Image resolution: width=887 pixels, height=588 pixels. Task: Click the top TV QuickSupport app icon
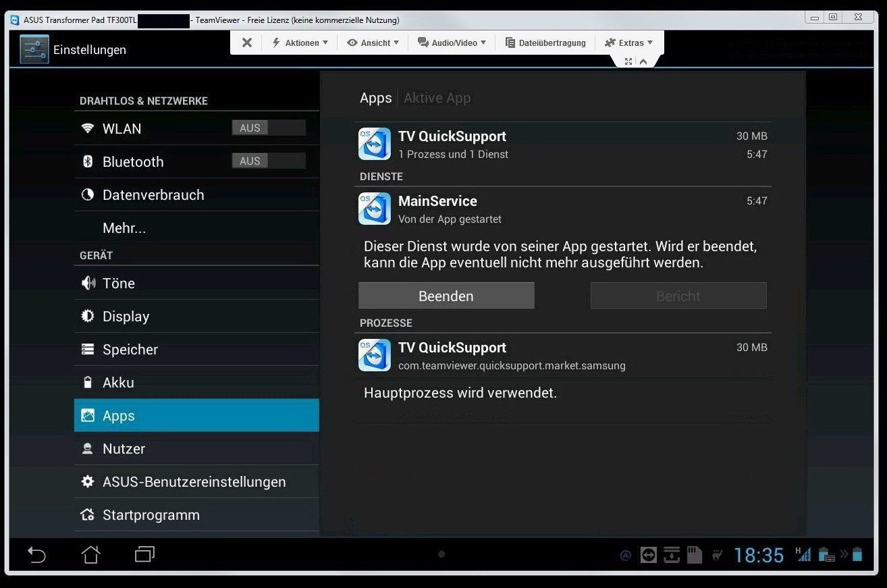coord(375,144)
